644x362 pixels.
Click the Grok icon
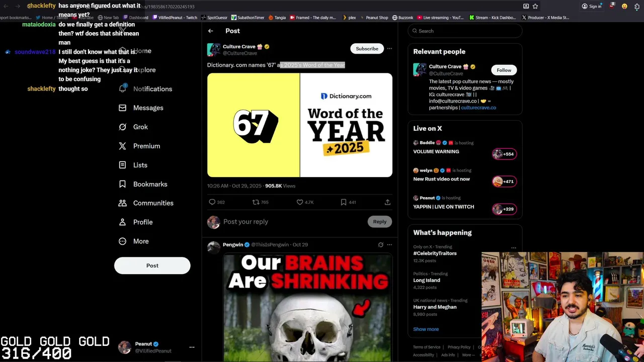122,127
